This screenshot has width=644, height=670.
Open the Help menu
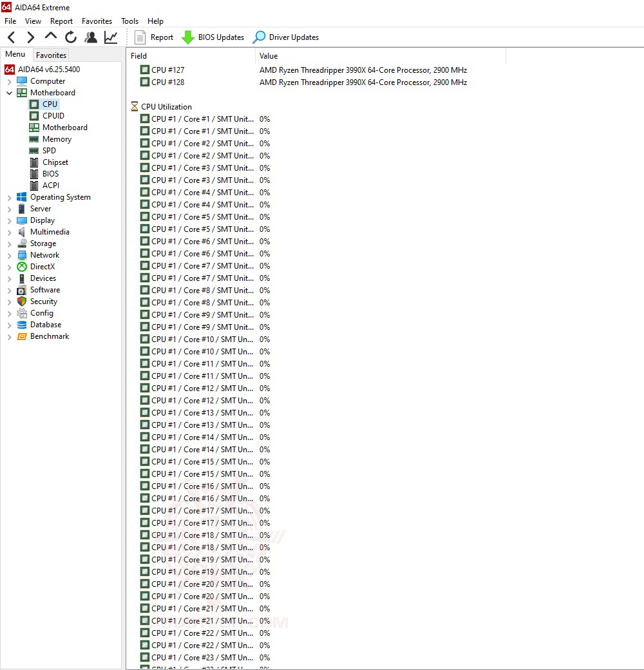155,21
